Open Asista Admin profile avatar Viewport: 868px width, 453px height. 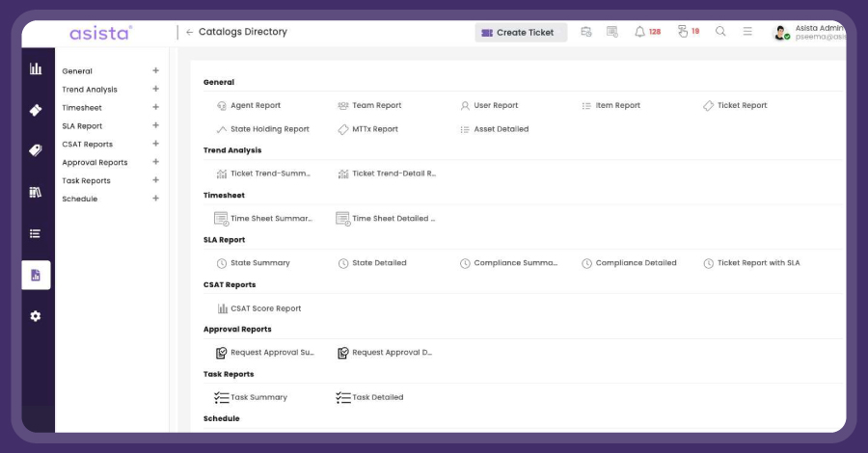pos(780,33)
